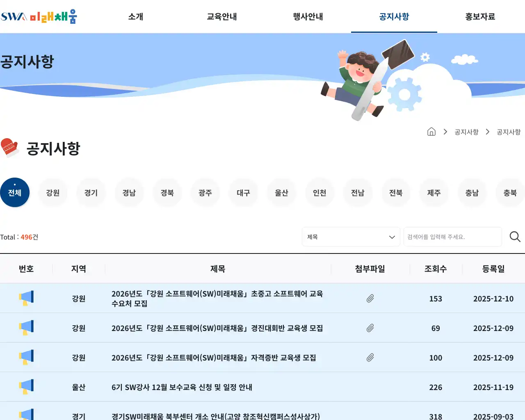
Task: Open the 6기 SW강사 12월 보수교육 notice
Action: 182,387
